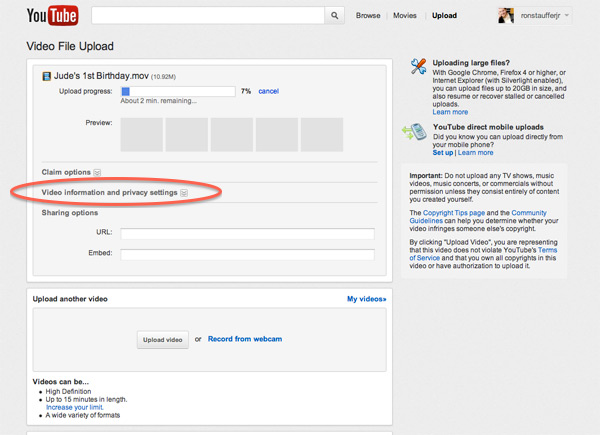The image size is (600, 435).
Task: Click the Embed code field
Action: [248, 254]
